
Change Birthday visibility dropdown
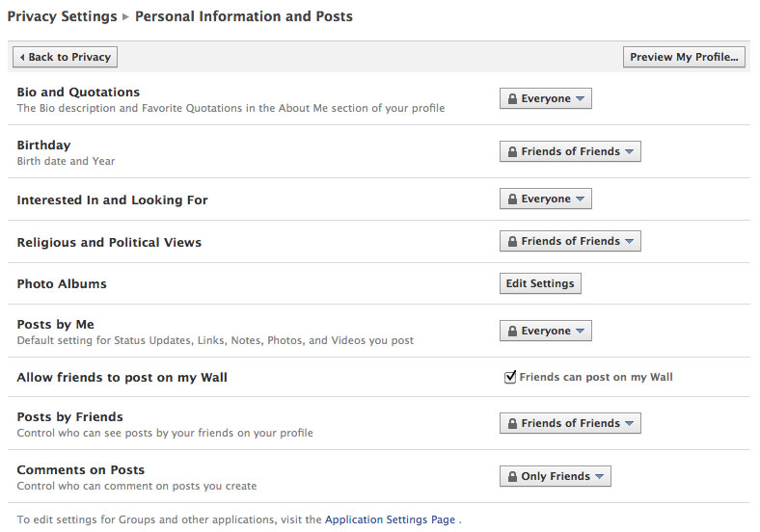click(x=571, y=151)
